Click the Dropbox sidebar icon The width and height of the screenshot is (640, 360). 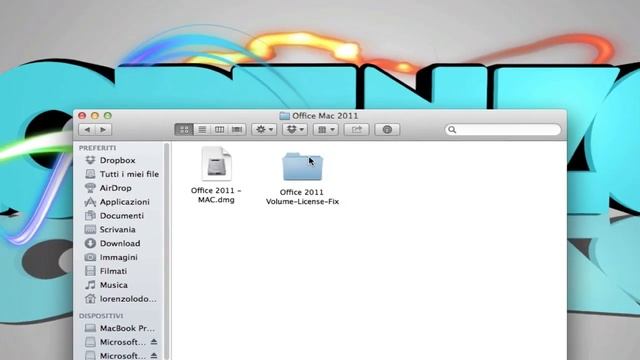[x=90, y=160]
